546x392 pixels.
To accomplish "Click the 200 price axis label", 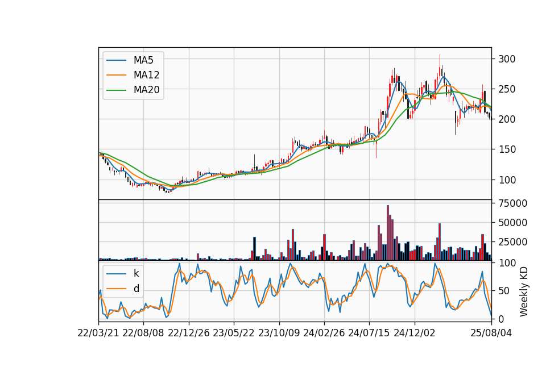I will (x=507, y=119).
